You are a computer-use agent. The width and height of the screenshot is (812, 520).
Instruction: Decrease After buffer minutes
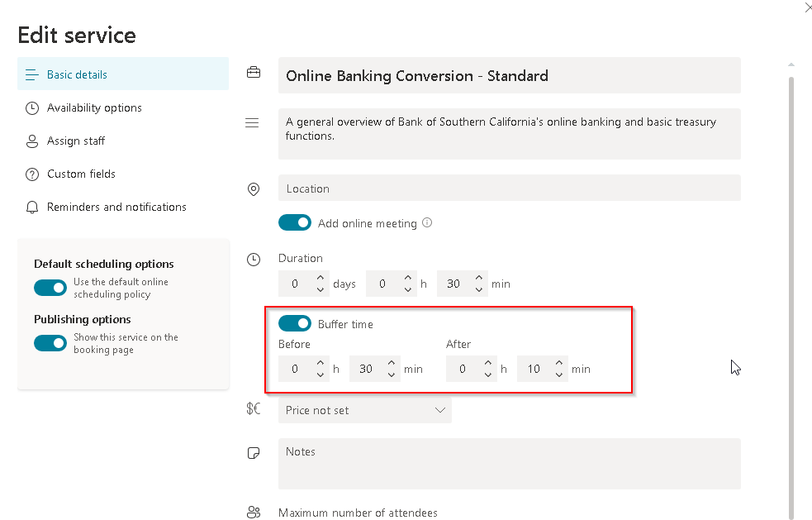(x=559, y=374)
